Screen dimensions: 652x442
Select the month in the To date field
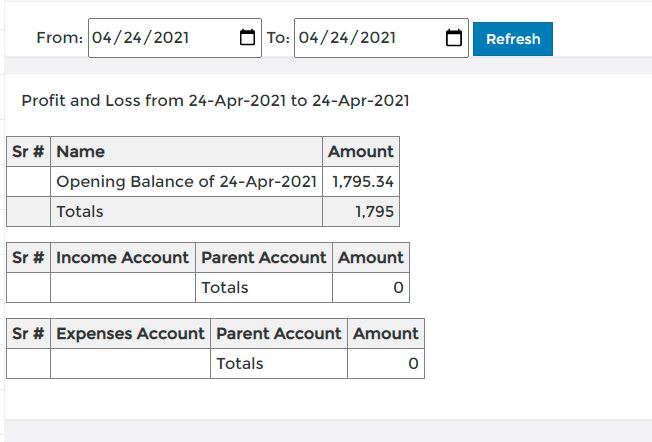pos(307,37)
